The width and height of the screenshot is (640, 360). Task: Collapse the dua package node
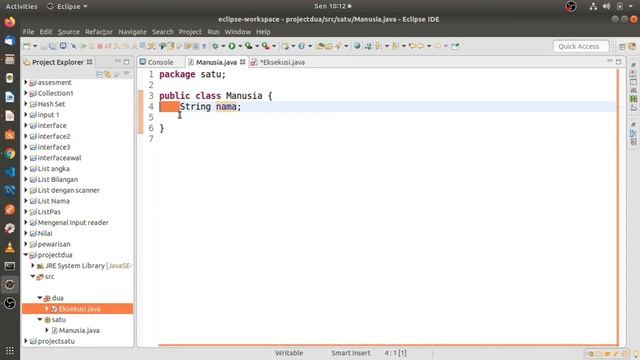[x=40, y=298]
